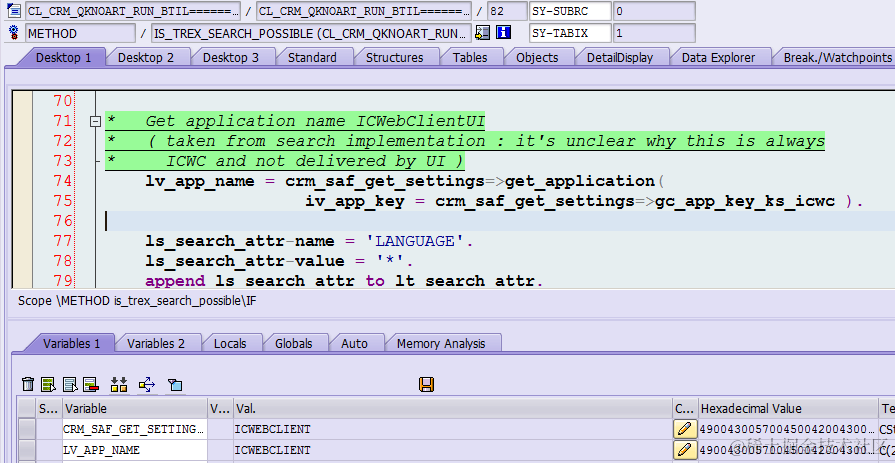Click the green variable list icon beside trash

click(49, 384)
